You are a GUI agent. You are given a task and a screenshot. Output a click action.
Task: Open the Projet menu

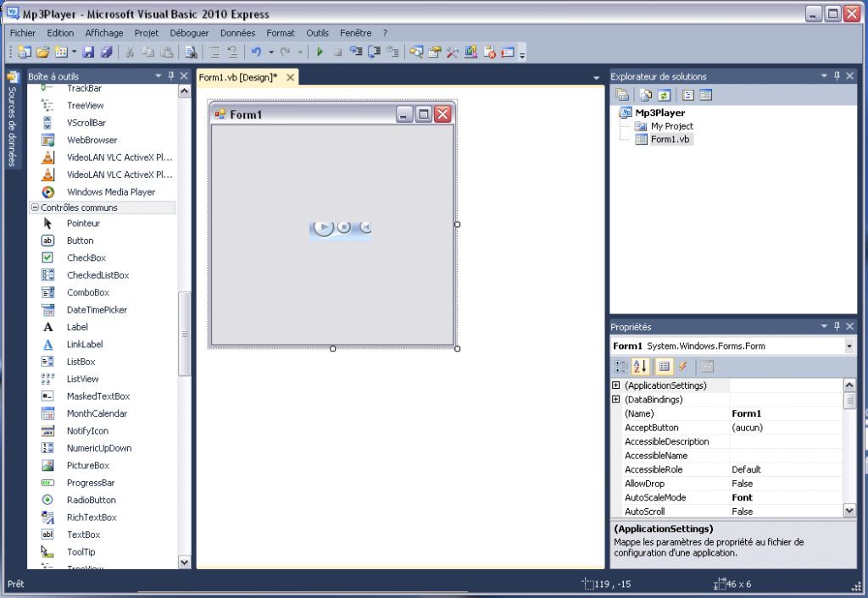point(146,33)
